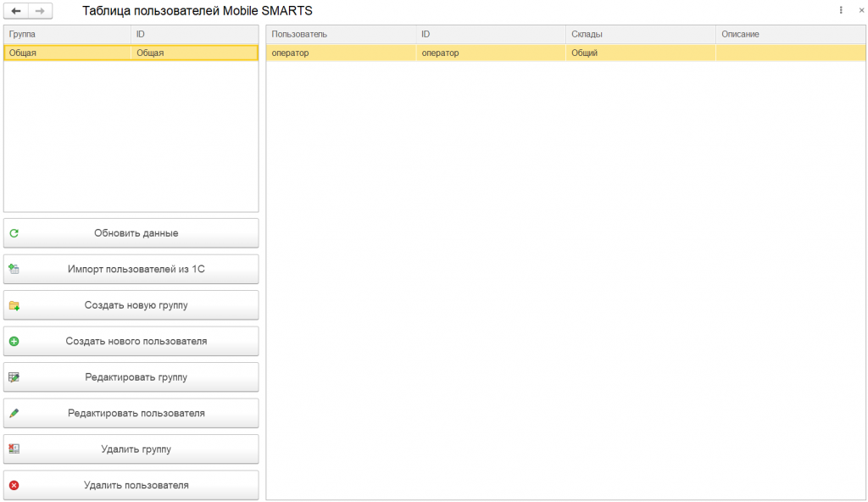Viewport: 868px width, 502px height.
Task: Sort groups by Группа column header
Action: tap(68, 35)
